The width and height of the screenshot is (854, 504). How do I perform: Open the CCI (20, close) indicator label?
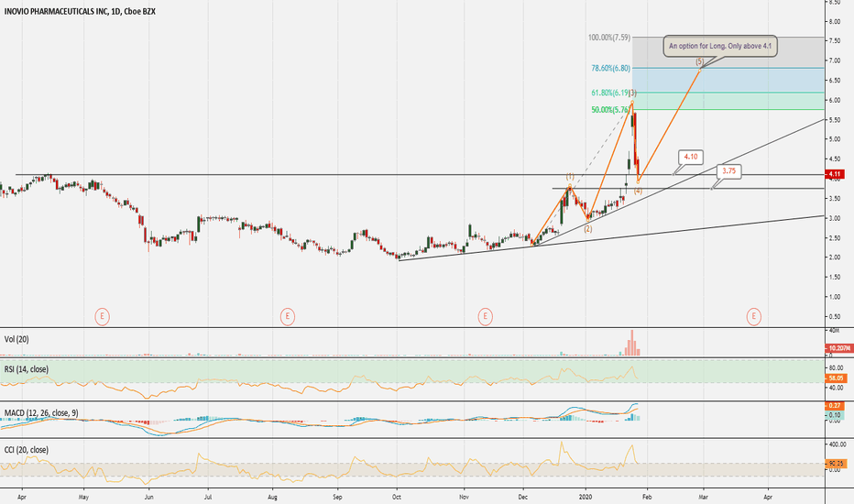coord(27,450)
